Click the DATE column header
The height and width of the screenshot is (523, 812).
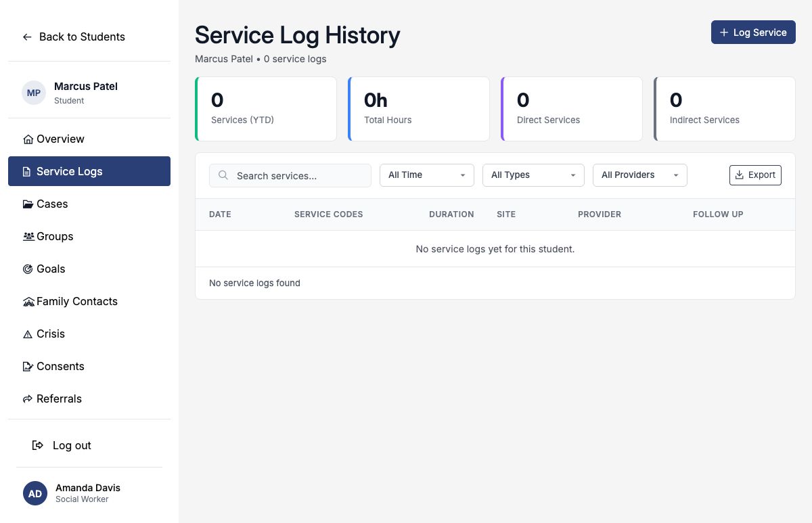click(220, 214)
